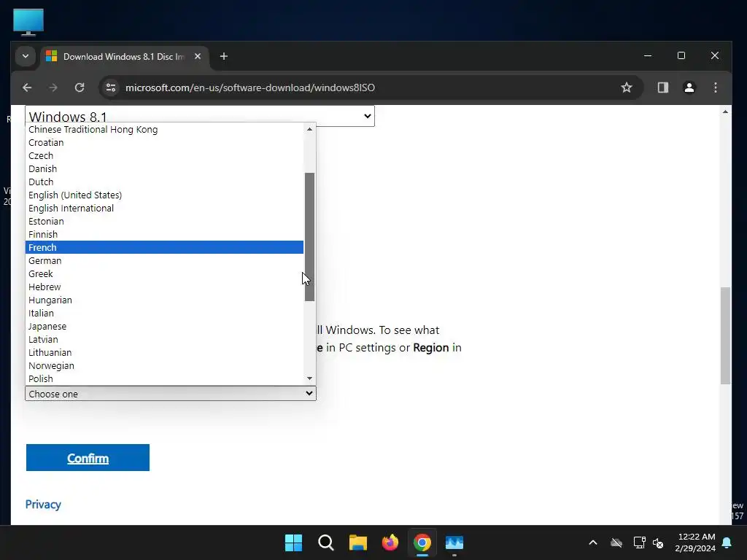Choose Greek from dropdown list
The height and width of the screenshot is (560, 747).
(x=164, y=274)
